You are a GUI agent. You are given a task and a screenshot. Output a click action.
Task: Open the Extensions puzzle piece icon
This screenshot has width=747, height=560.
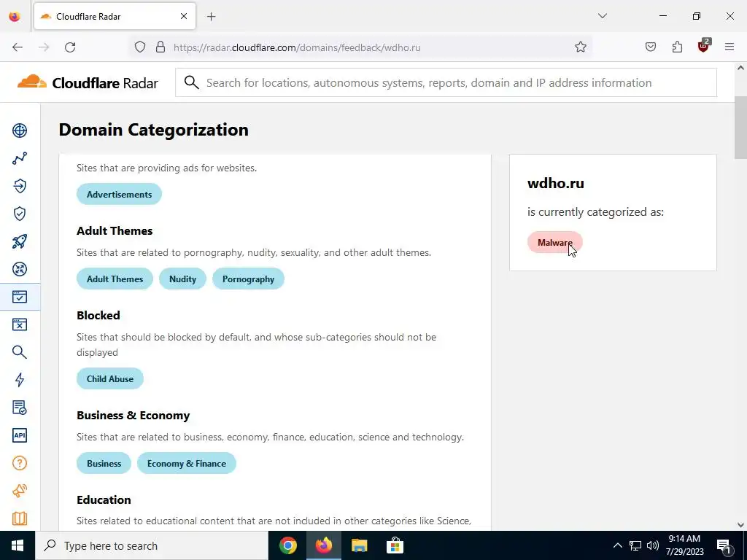[x=677, y=47]
